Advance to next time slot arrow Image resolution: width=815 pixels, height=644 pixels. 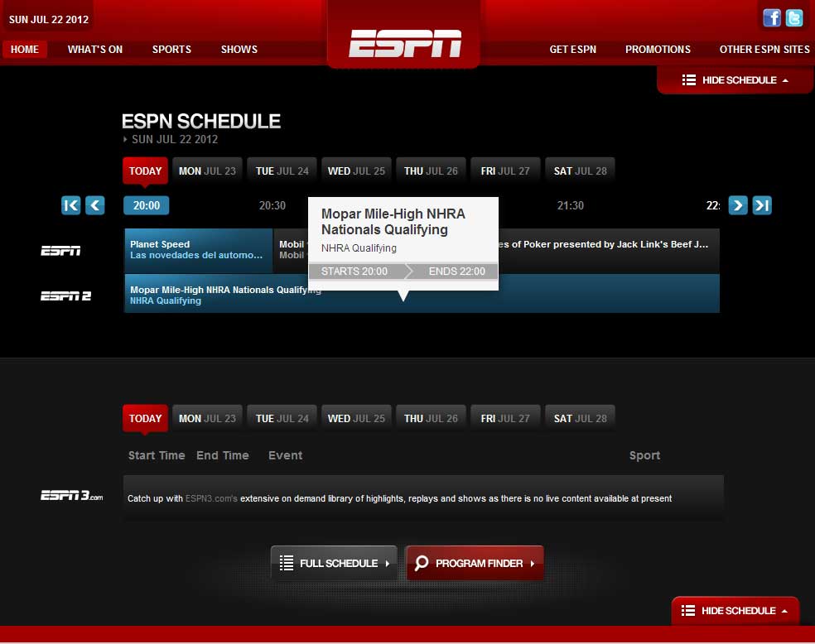pyautogui.click(x=738, y=205)
